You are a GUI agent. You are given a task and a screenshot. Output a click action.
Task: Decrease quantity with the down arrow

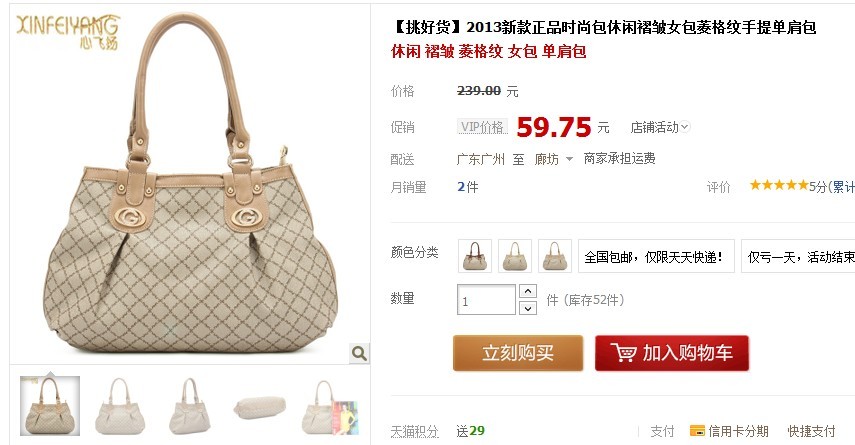(x=528, y=309)
